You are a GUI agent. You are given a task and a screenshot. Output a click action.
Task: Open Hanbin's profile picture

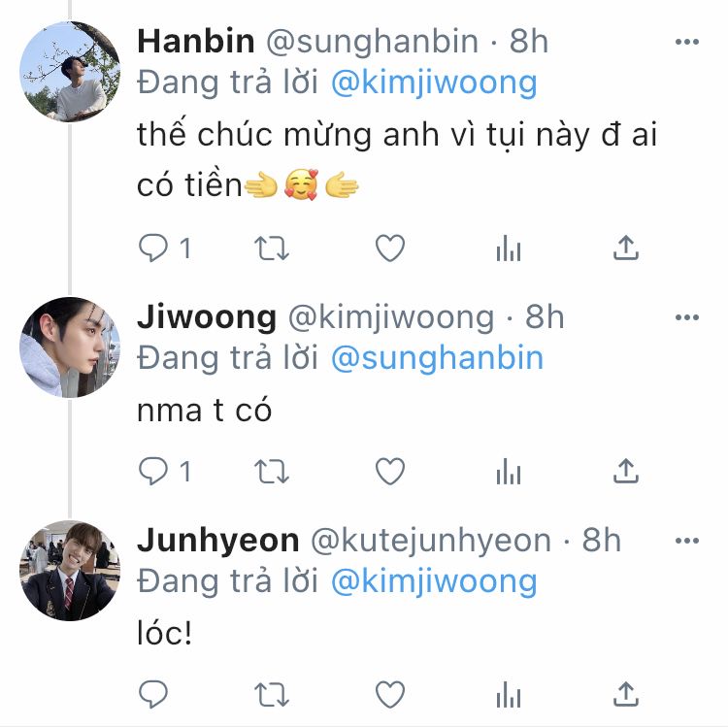[x=70, y=73]
